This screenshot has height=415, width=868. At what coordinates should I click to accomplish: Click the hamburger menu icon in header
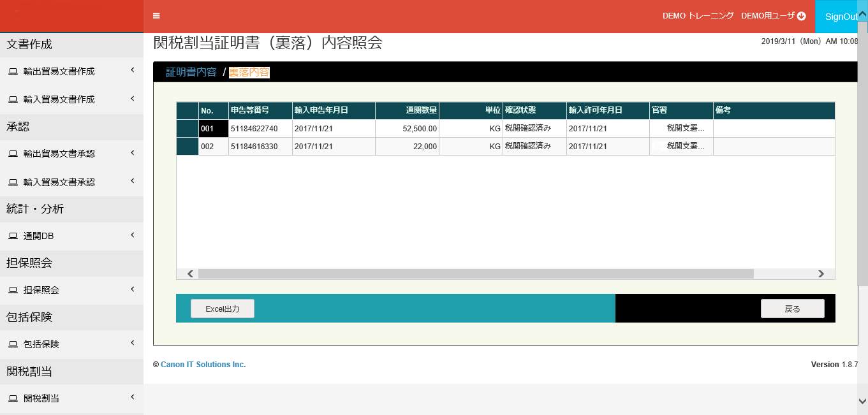pyautogui.click(x=156, y=16)
